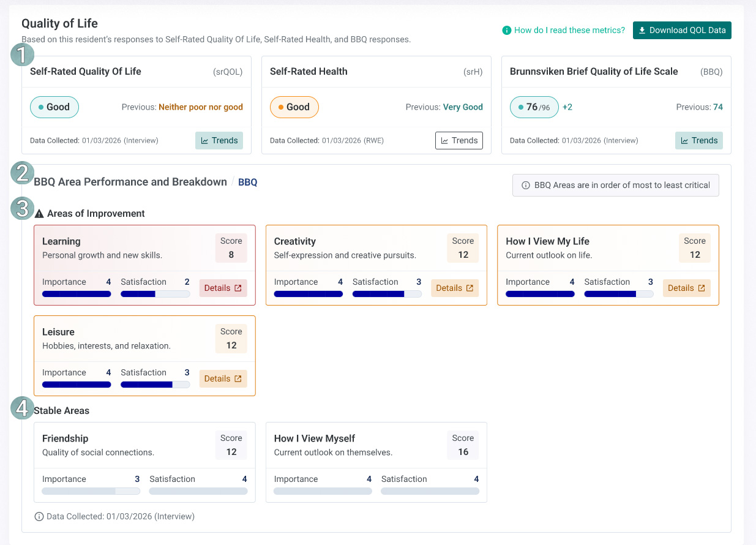Open Details for the Learning area
The width and height of the screenshot is (756, 545).
click(223, 288)
